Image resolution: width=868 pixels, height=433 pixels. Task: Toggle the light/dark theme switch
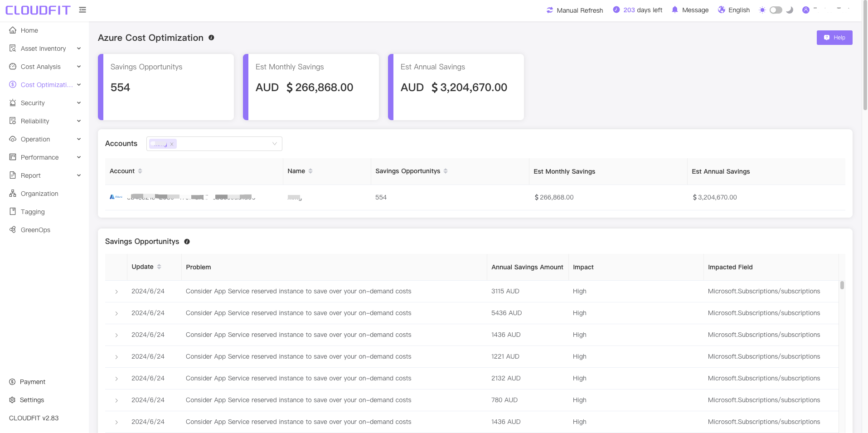(x=776, y=10)
